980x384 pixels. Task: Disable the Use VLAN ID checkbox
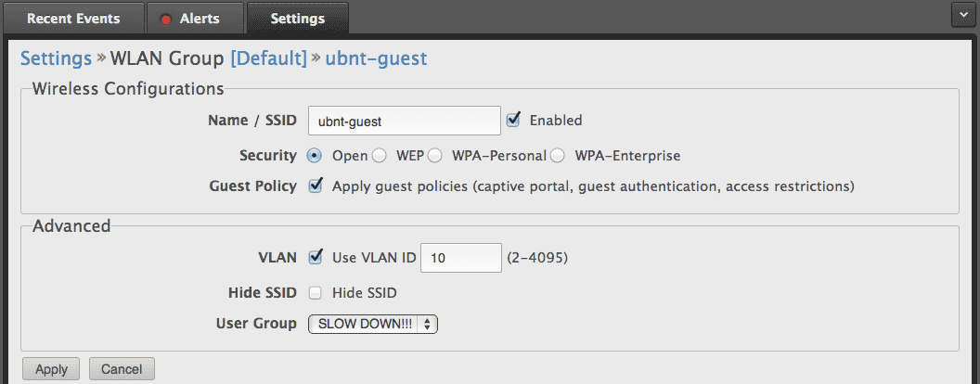pos(316,257)
